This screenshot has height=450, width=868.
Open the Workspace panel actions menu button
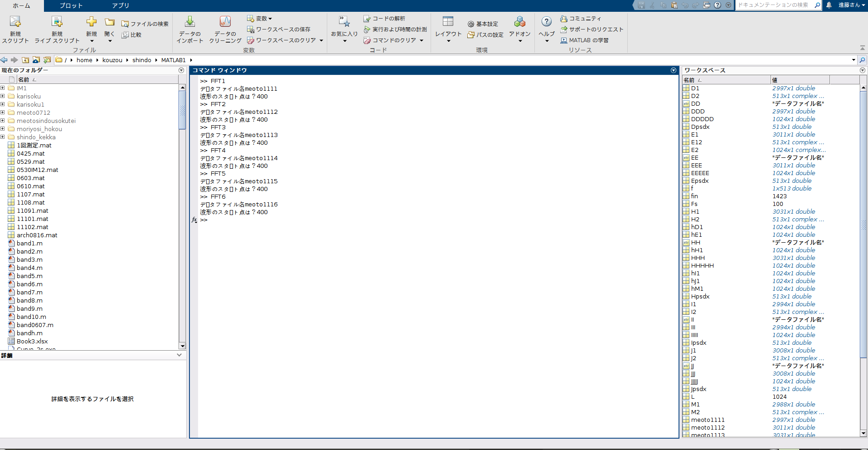click(863, 70)
